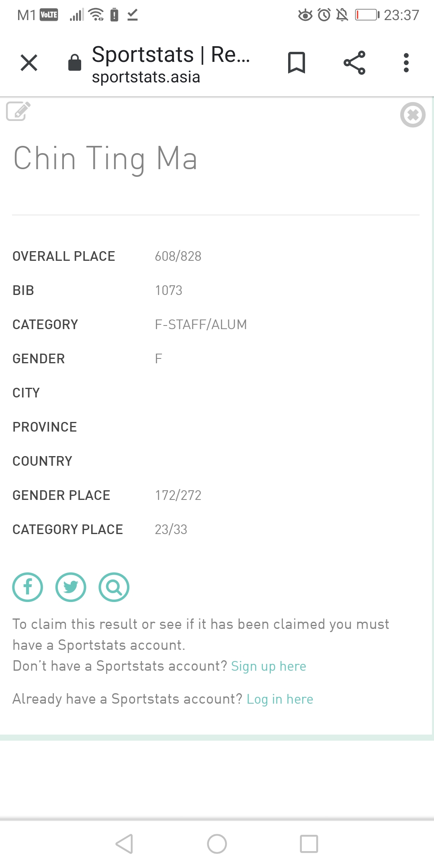Image resolution: width=434 pixels, height=868 pixels.
Task: Tap the battery indicator in status bar
Action: tap(367, 15)
